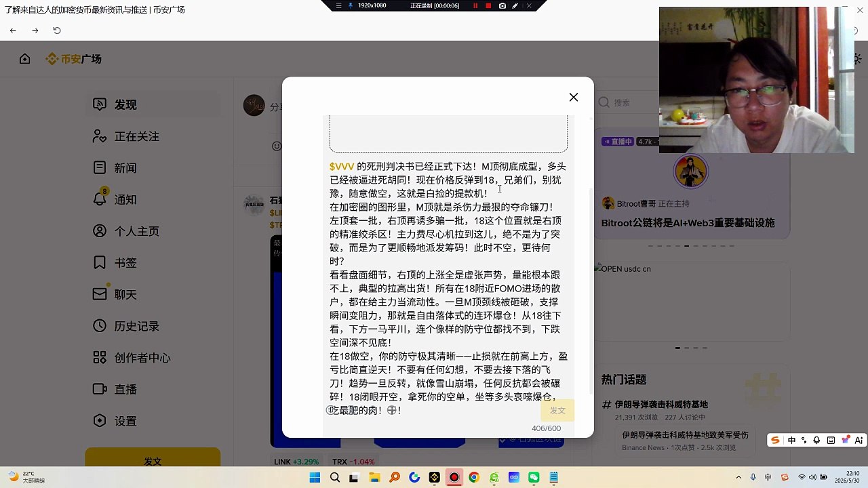This screenshot has height=488, width=868.
Task: Click the Sogou input method S icon
Action: [774, 441]
